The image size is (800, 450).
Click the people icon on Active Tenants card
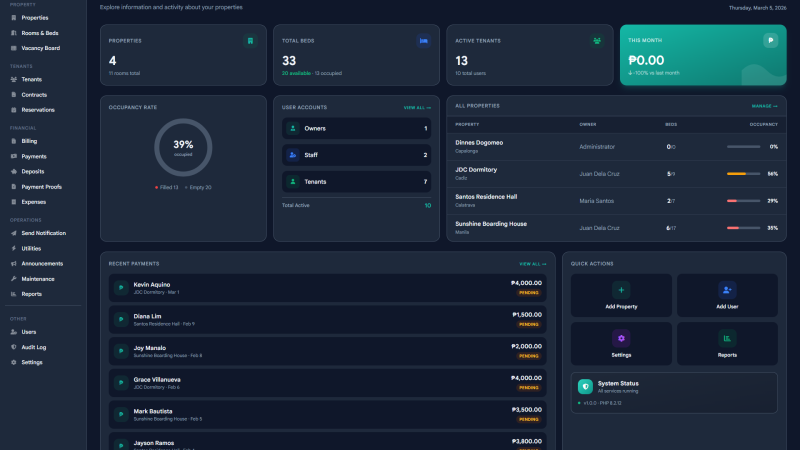click(597, 41)
